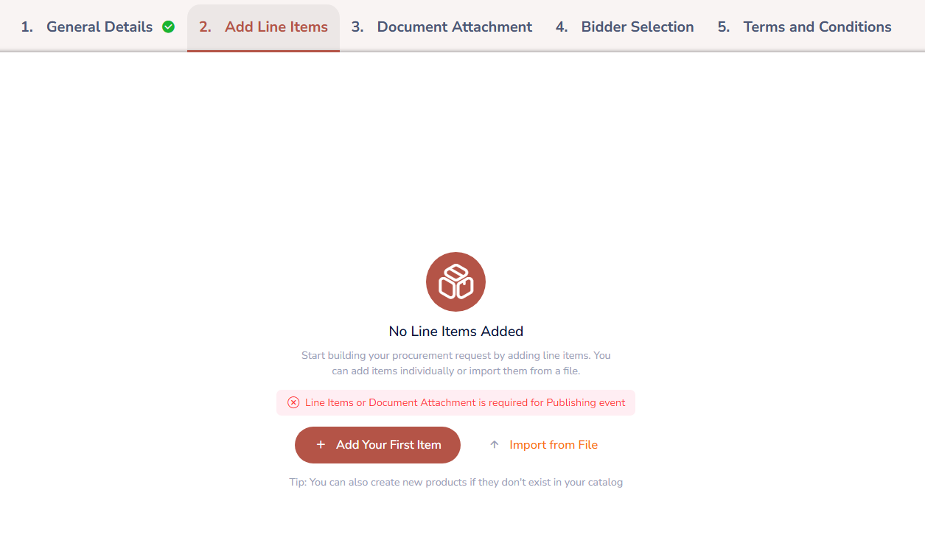Click the step number 4 label
The image size is (925, 560).
tap(562, 27)
